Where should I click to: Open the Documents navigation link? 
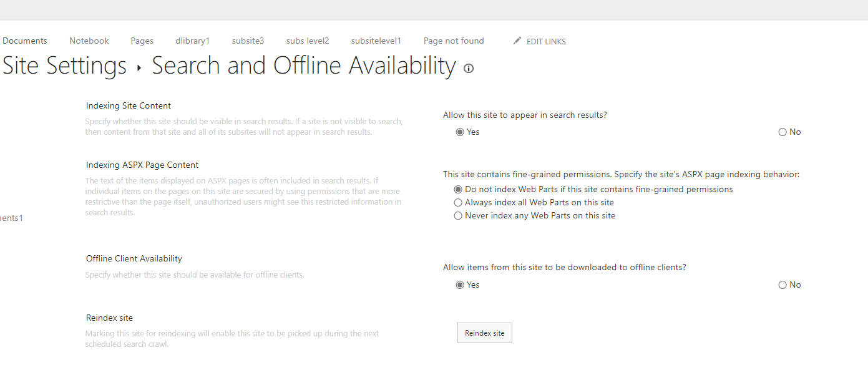[25, 41]
